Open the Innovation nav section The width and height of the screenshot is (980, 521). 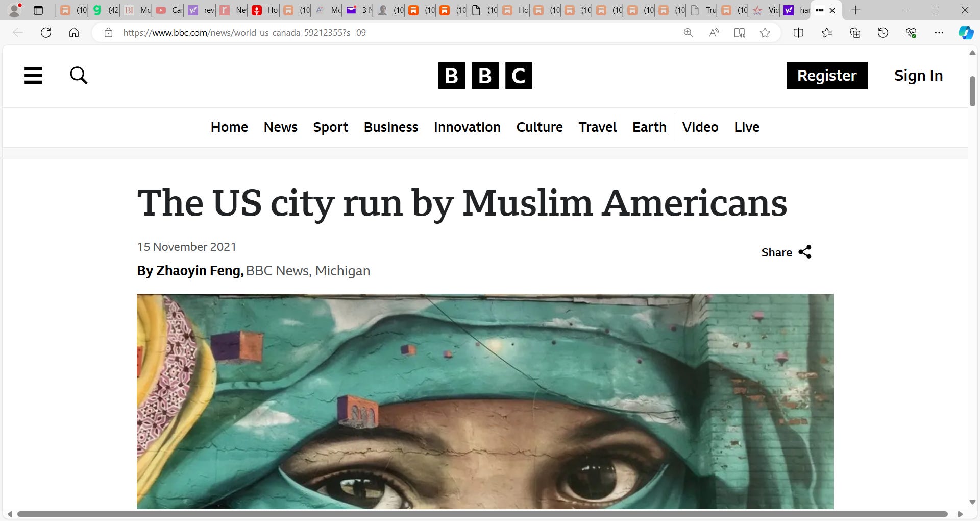(467, 127)
